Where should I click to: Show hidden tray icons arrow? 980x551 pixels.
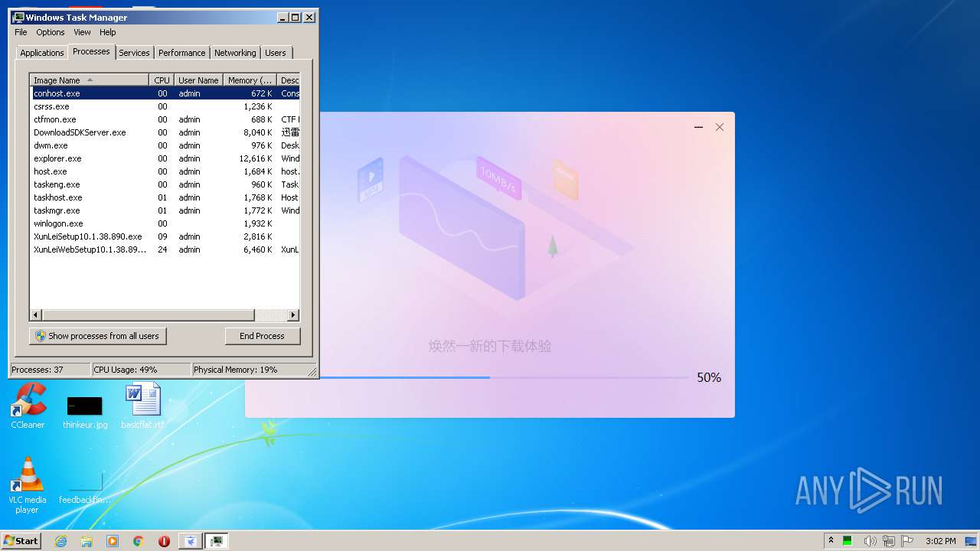(831, 540)
